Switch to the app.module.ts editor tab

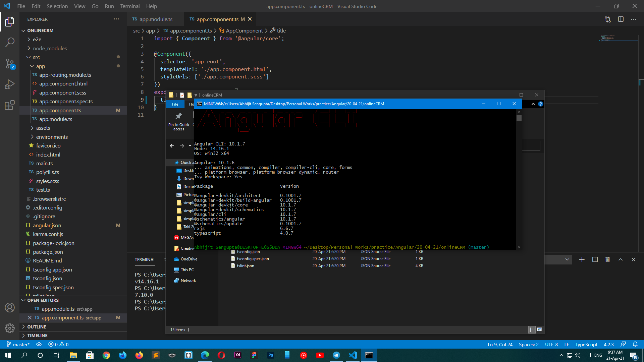coord(155,19)
